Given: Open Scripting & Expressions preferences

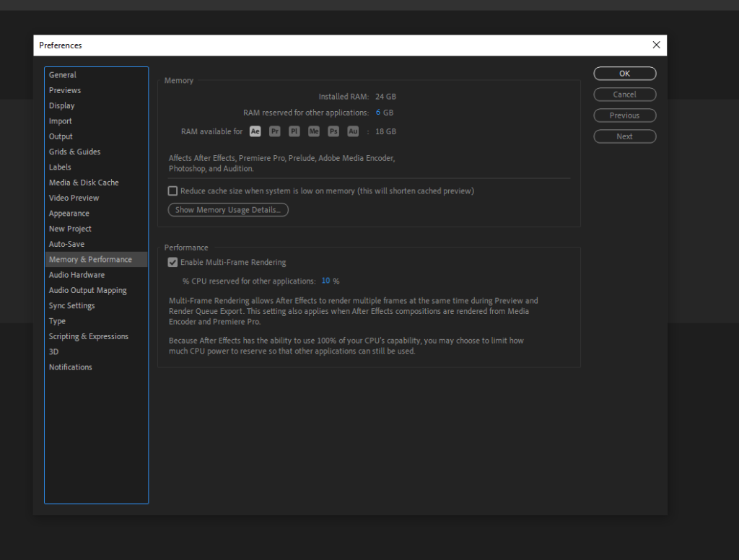Looking at the screenshot, I should (89, 336).
